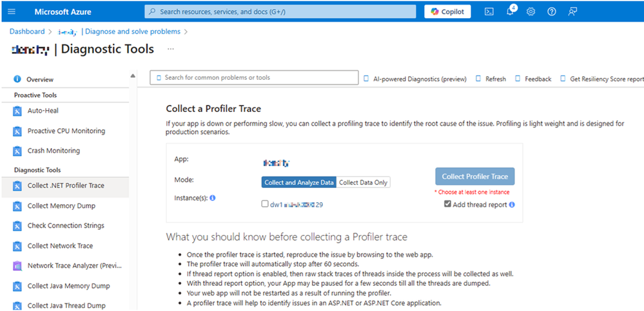Click the search common problems field
The width and height of the screenshot is (644, 311).
254,77
